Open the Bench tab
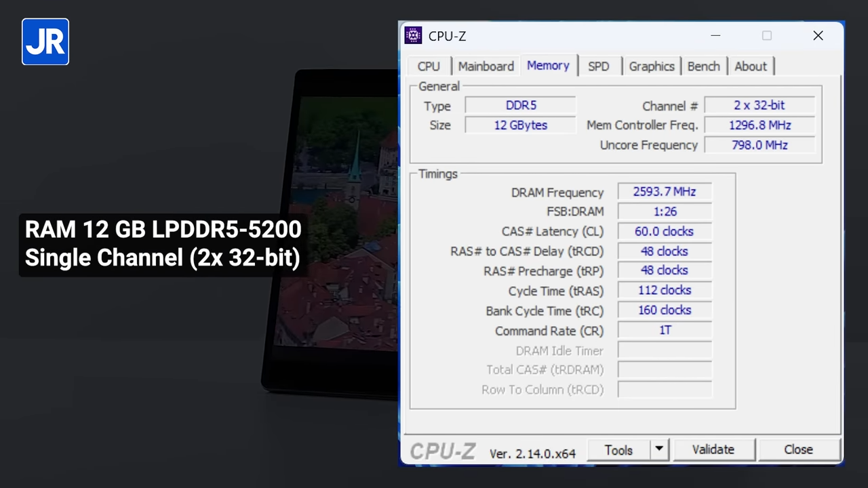Viewport: 868px width, 488px height. pyautogui.click(x=703, y=66)
